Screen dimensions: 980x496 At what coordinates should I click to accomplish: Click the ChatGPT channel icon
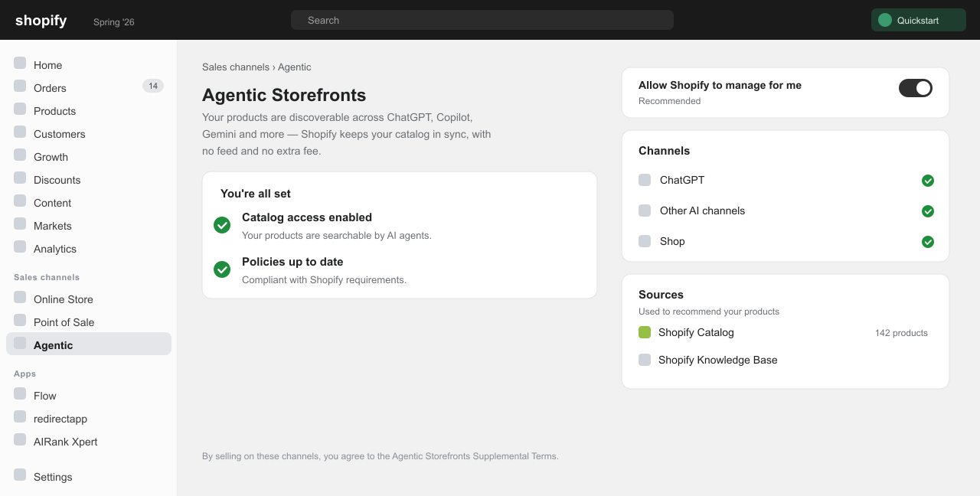pyautogui.click(x=645, y=180)
